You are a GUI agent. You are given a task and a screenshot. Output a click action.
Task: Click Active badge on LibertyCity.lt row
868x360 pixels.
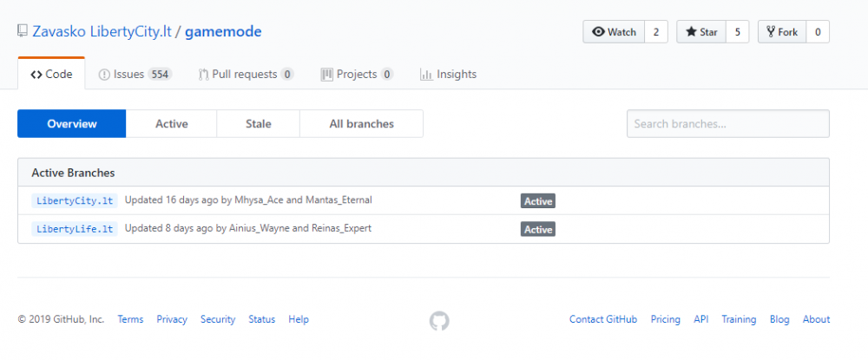pyautogui.click(x=538, y=201)
